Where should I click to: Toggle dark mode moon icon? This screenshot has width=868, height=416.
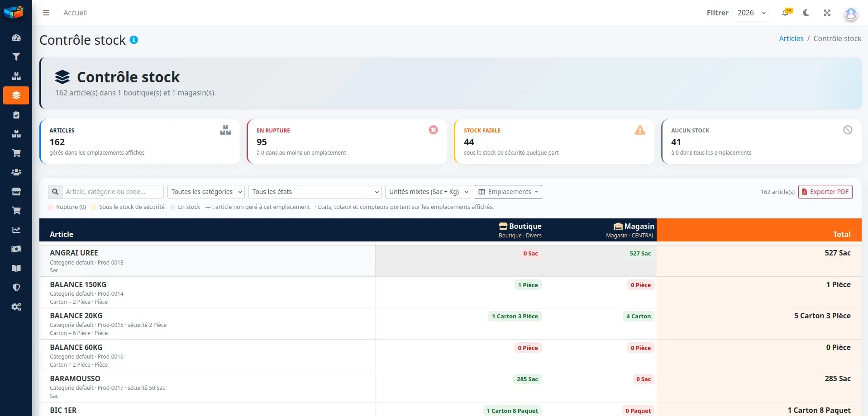tap(806, 13)
